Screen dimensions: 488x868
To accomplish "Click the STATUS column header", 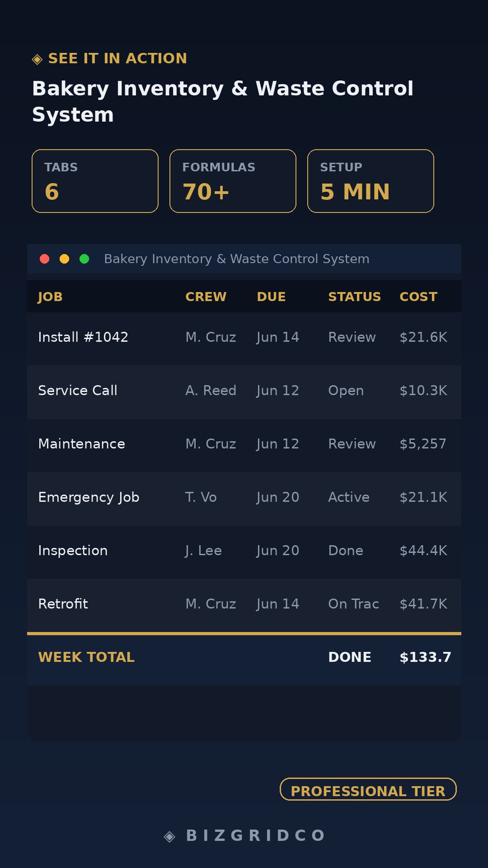I will [x=355, y=297].
